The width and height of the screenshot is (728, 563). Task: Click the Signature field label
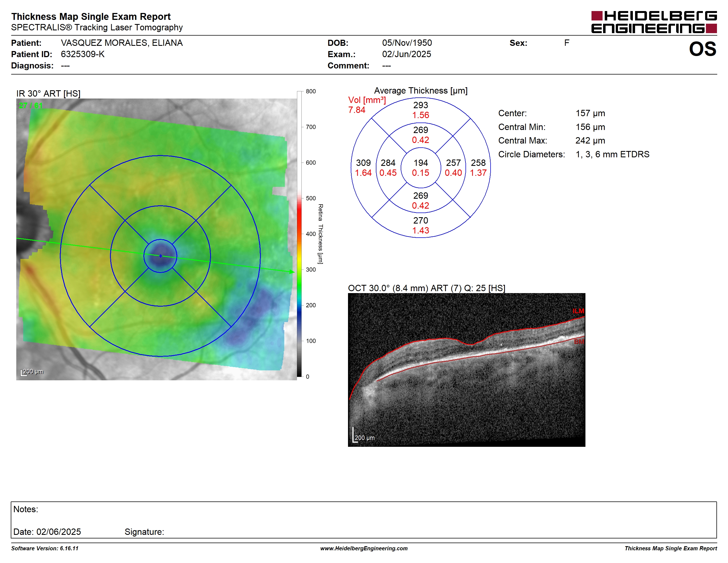(x=144, y=532)
